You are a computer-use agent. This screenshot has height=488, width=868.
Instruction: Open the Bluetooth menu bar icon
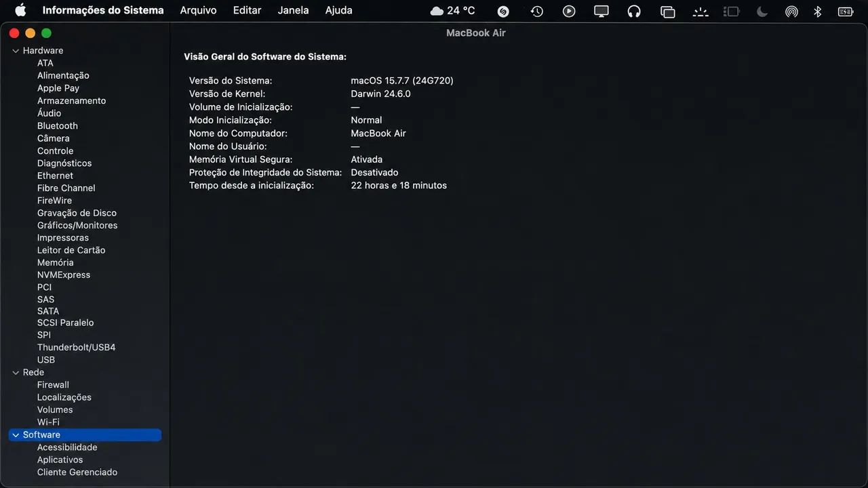point(818,11)
